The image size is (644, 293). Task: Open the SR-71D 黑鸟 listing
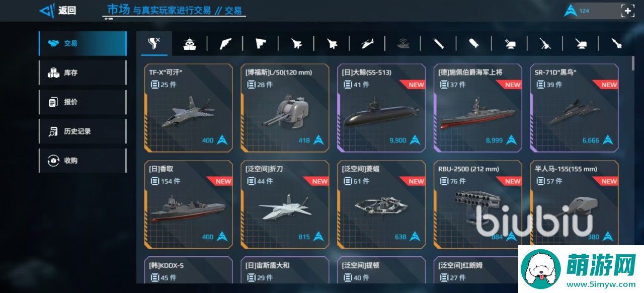click(x=574, y=108)
